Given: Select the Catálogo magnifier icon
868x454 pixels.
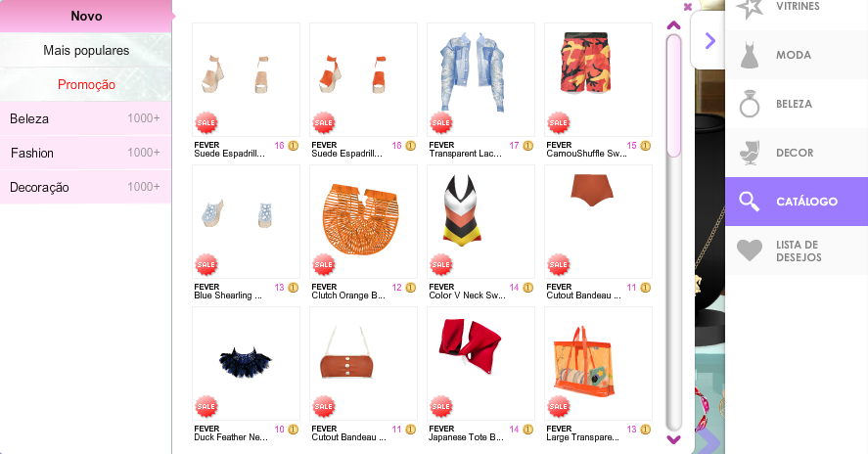Looking at the screenshot, I should [x=749, y=202].
